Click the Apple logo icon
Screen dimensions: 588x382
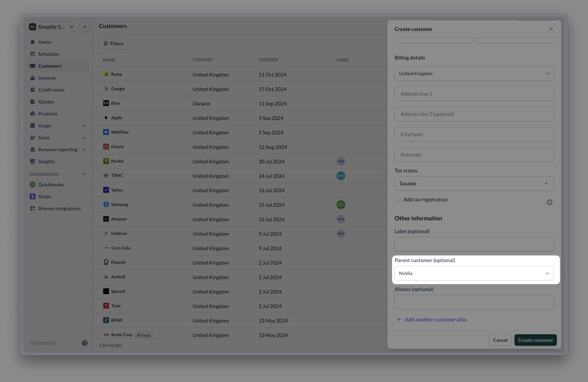[x=106, y=117]
